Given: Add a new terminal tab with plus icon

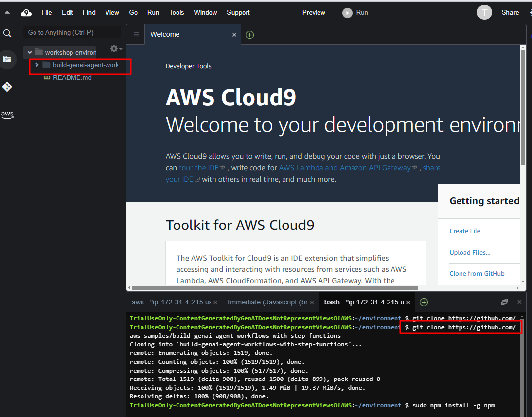Looking at the screenshot, I should (424, 302).
